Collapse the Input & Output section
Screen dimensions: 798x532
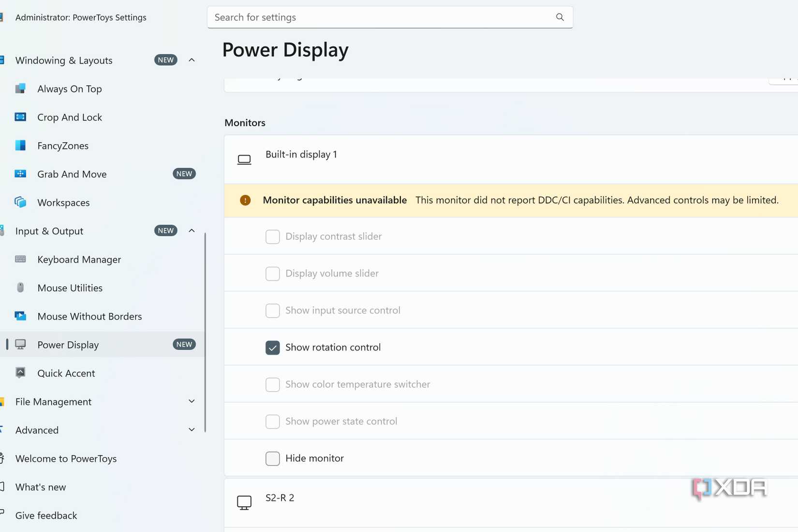point(192,231)
